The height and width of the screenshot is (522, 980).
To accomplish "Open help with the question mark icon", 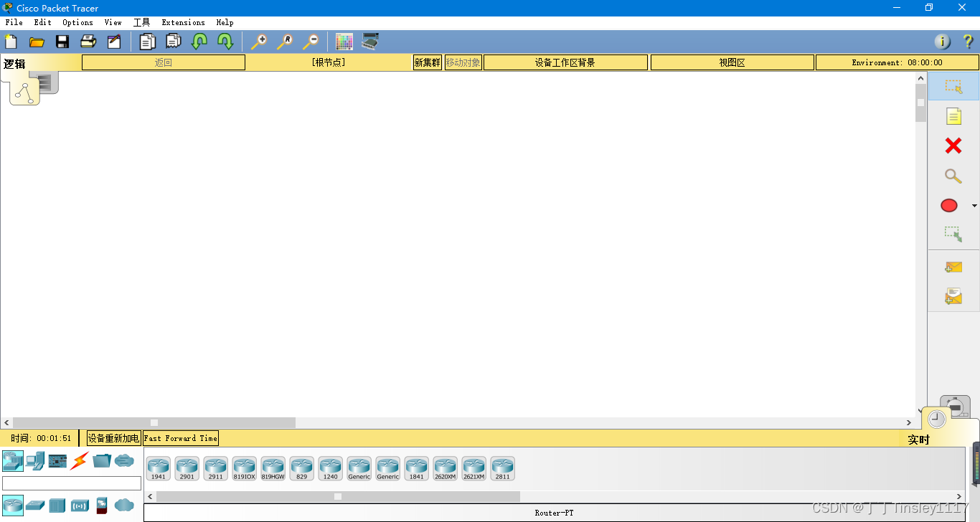I will click(x=968, y=42).
